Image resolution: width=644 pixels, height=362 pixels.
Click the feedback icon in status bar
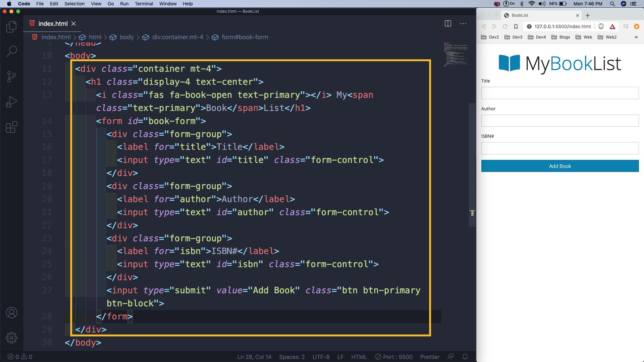tap(451, 357)
